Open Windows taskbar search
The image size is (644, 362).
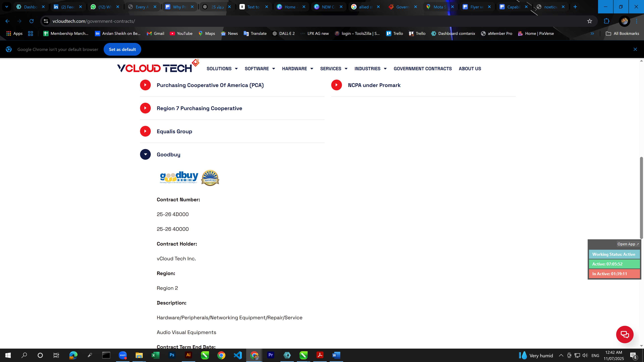[x=24, y=355]
